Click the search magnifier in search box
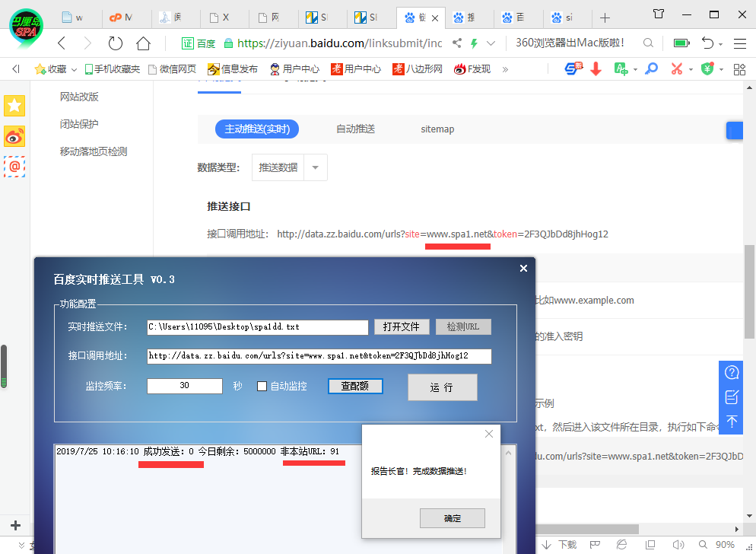Screen dimensions: 756x554 (649, 43)
